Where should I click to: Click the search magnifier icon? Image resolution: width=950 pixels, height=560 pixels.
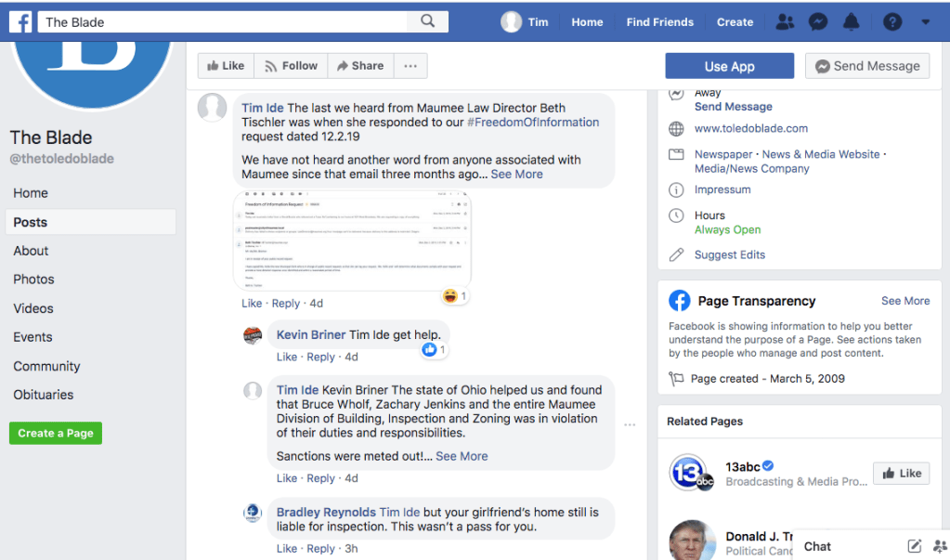pyautogui.click(x=427, y=21)
